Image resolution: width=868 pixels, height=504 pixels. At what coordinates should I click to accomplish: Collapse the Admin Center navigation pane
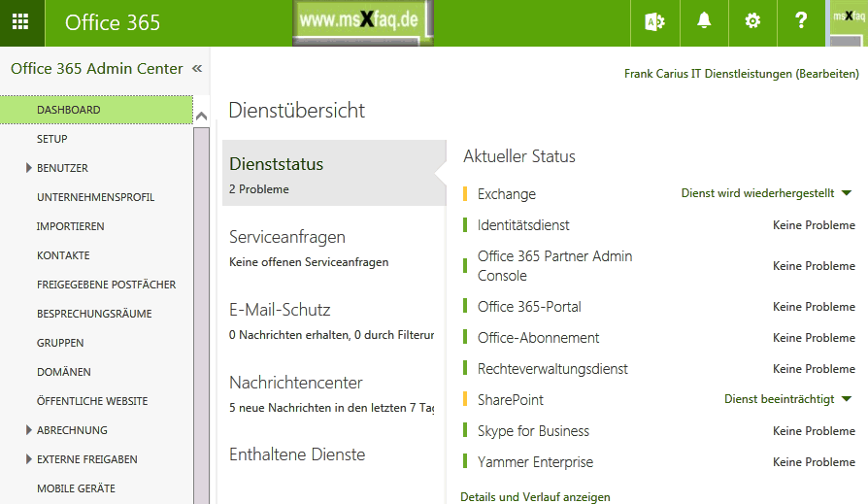(x=197, y=69)
